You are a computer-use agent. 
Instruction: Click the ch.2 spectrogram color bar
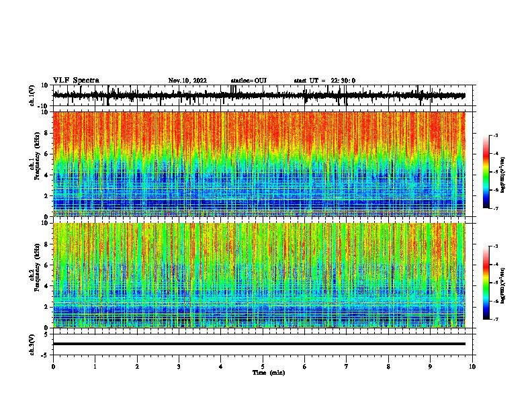(x=486, y=283)
